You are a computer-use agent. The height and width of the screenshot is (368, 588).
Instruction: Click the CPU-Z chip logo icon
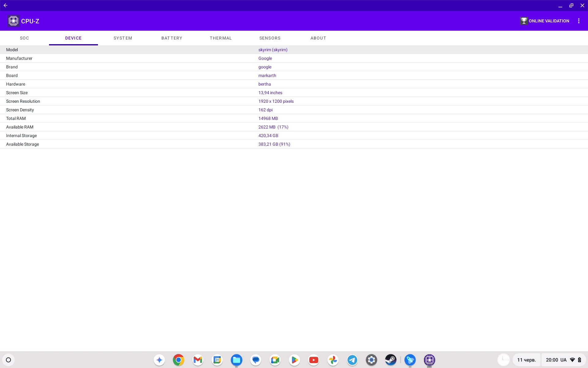click(13, 21)
